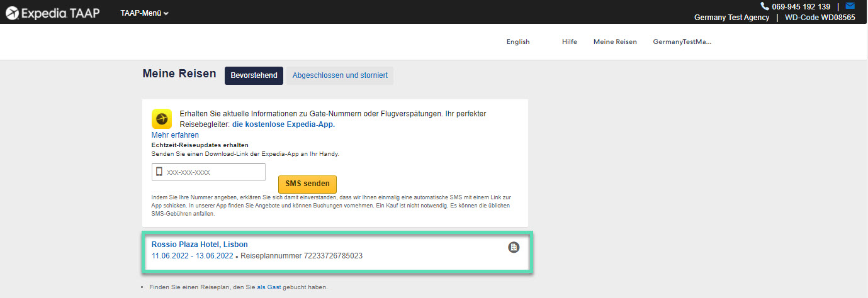Go to Meine Reisen in the top navigation
This screenshot has width=868, height=298.
click(x=615, y=42)
